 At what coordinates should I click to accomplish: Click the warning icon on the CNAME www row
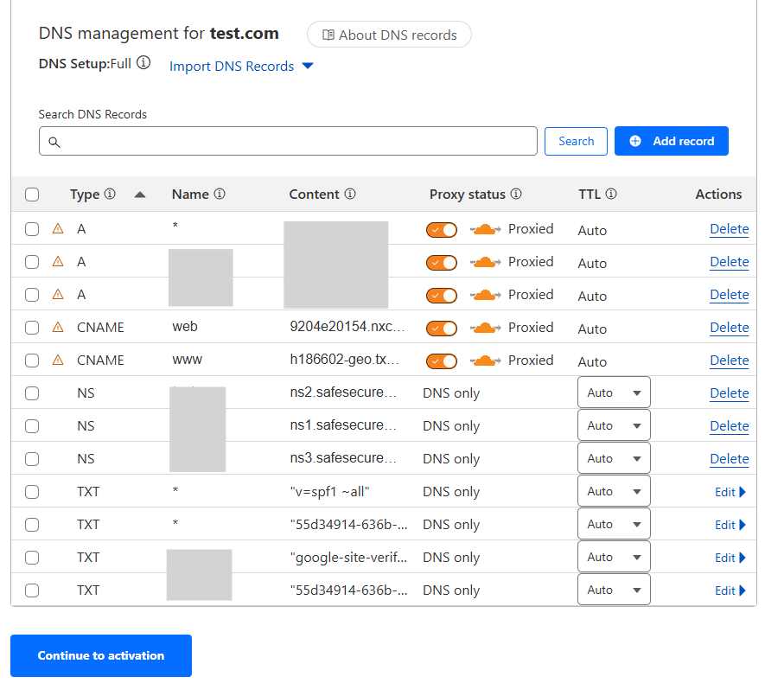58,360
